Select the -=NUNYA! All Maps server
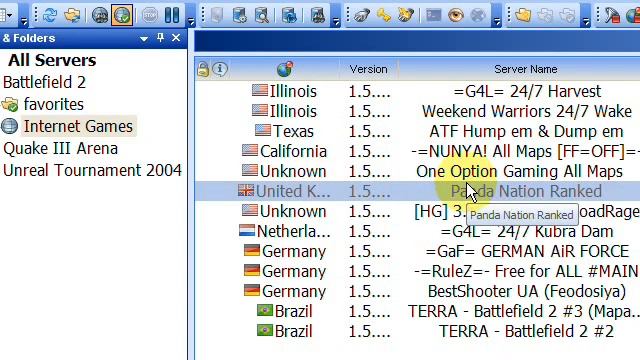640x360 pixels. 524,151
